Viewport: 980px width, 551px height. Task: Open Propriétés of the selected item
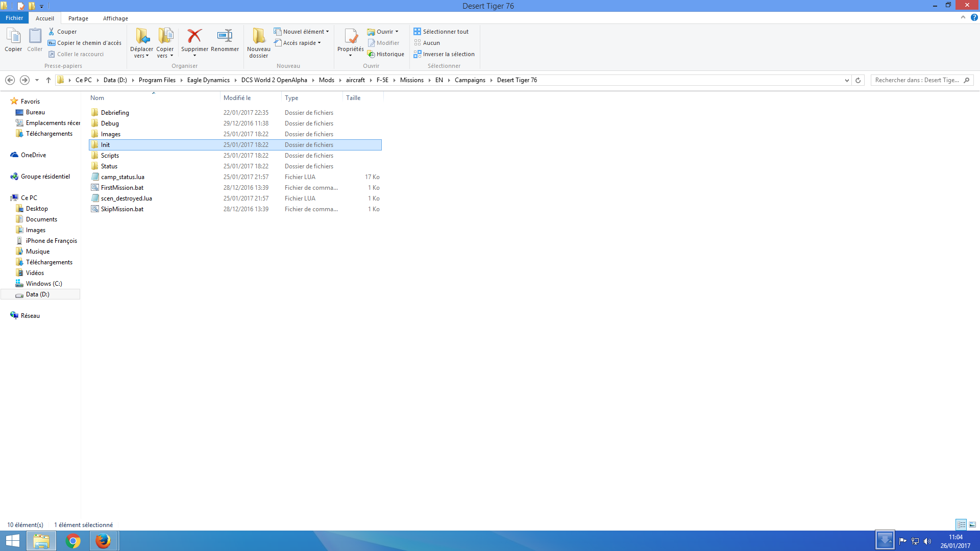point(350,42)
